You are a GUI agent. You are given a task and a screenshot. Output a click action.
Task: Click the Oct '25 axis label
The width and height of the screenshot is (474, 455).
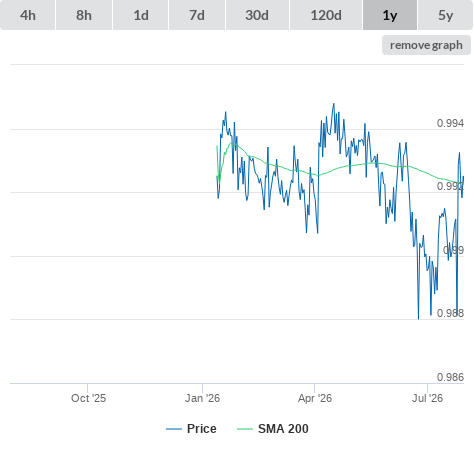[x=88, y=398]
